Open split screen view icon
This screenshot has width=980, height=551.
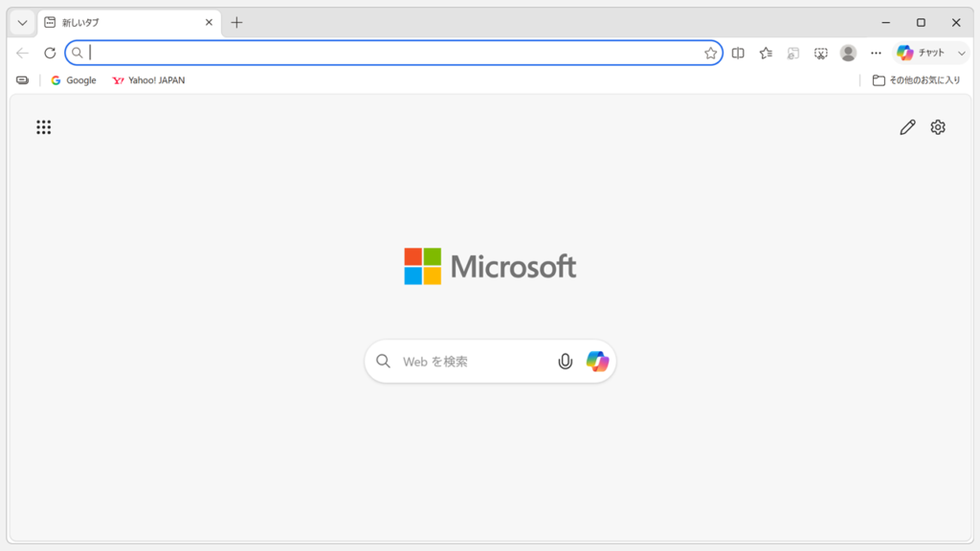[738, 54]
